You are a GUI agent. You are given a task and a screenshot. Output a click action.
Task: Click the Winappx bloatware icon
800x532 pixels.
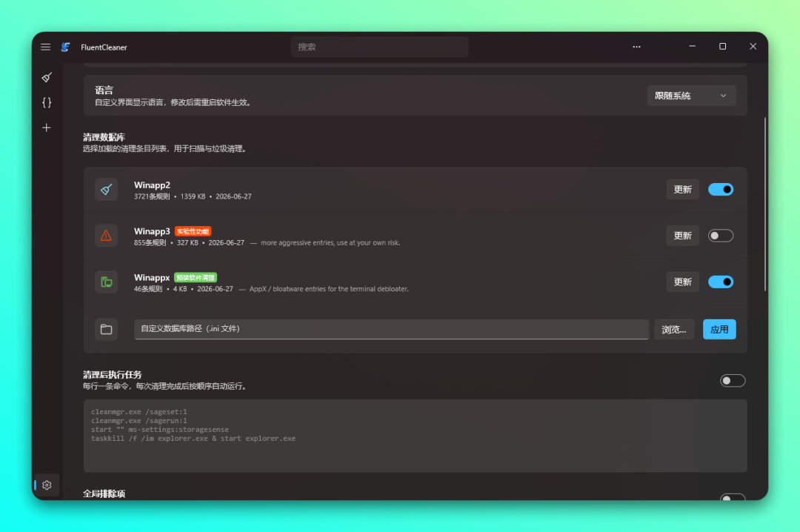point(106,282)
